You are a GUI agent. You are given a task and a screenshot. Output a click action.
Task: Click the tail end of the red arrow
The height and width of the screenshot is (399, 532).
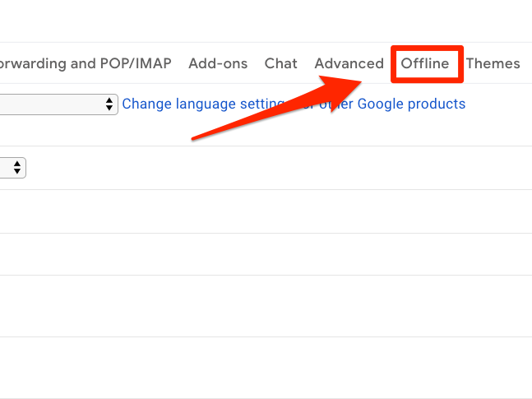[197, 137]
